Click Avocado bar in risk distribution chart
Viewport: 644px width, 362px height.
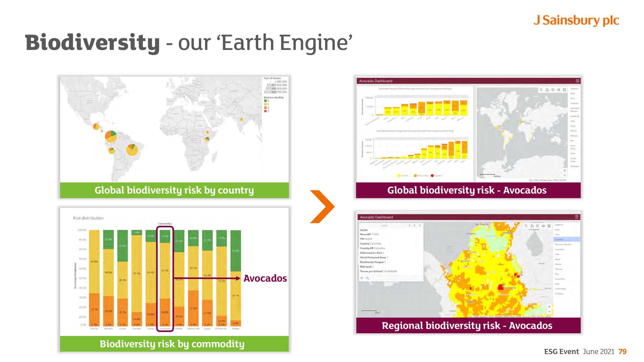tap(165, 278)
